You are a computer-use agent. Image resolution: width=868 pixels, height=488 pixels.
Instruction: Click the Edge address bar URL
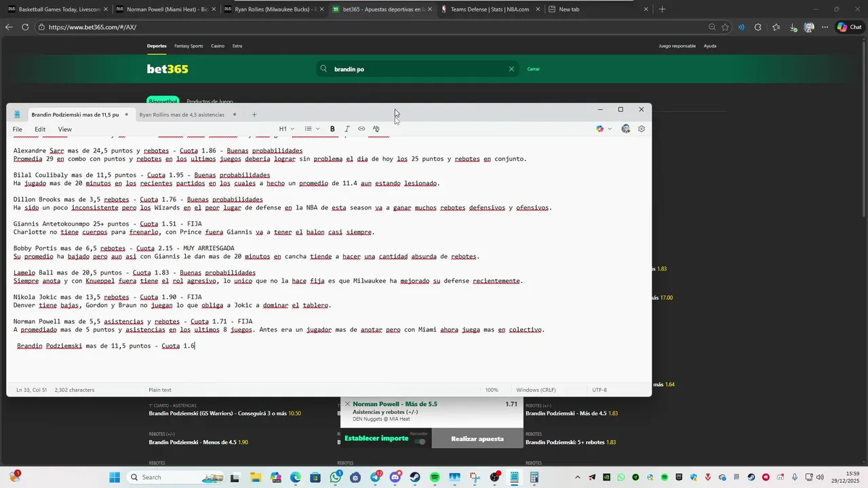coord(92,27)
